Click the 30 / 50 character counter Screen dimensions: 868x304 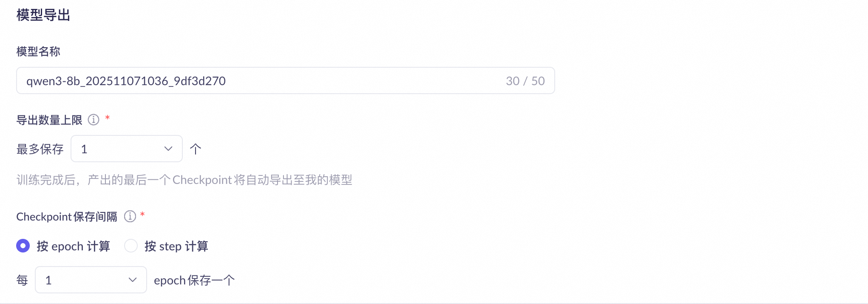525,81
